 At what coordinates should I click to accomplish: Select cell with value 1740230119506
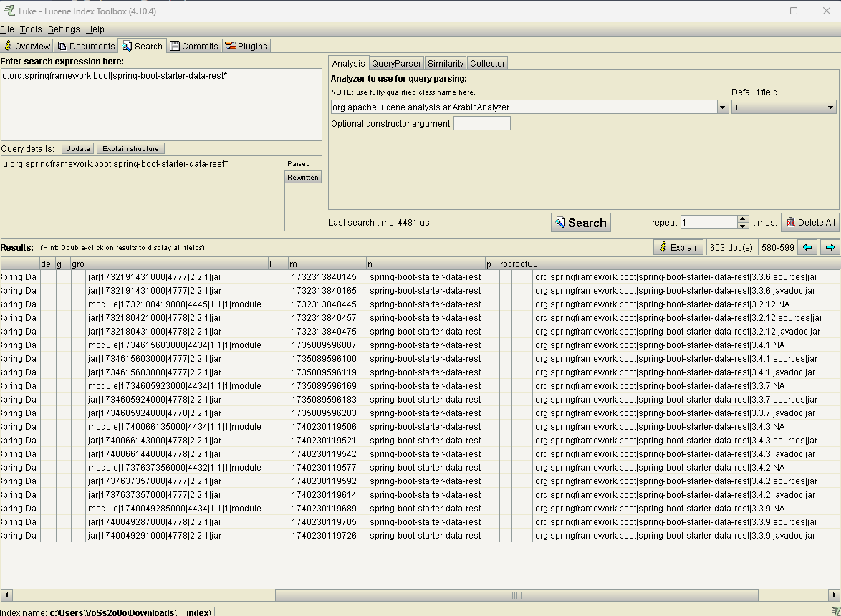pyautogui.click(x=327, y=427)
